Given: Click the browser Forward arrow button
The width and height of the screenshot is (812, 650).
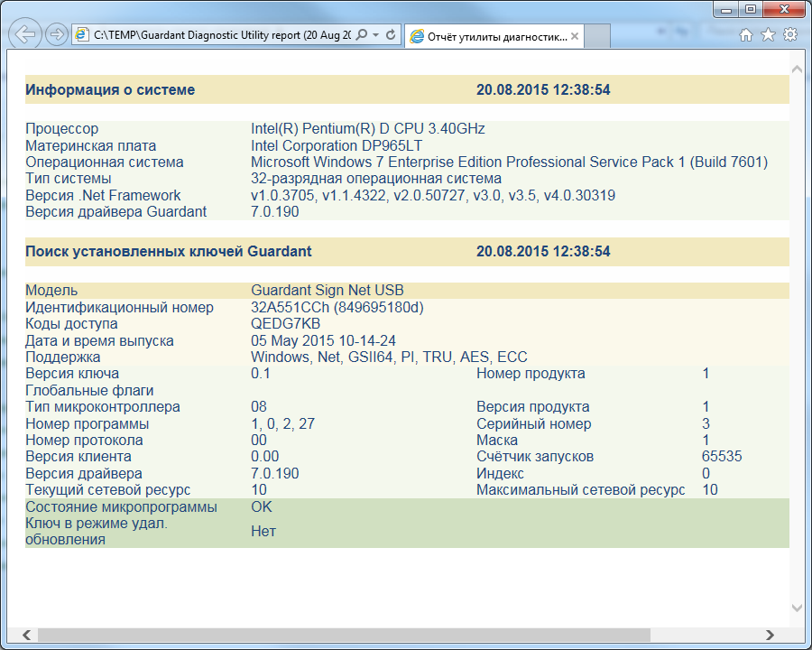Looking at the screenshot, I should (57, 35).
